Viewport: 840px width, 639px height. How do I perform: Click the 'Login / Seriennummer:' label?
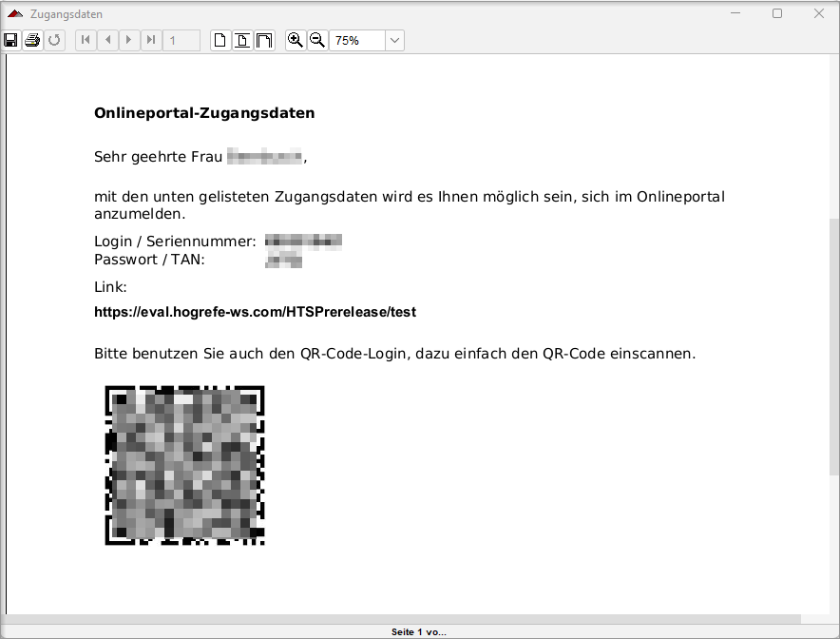(x=175, y=242)
